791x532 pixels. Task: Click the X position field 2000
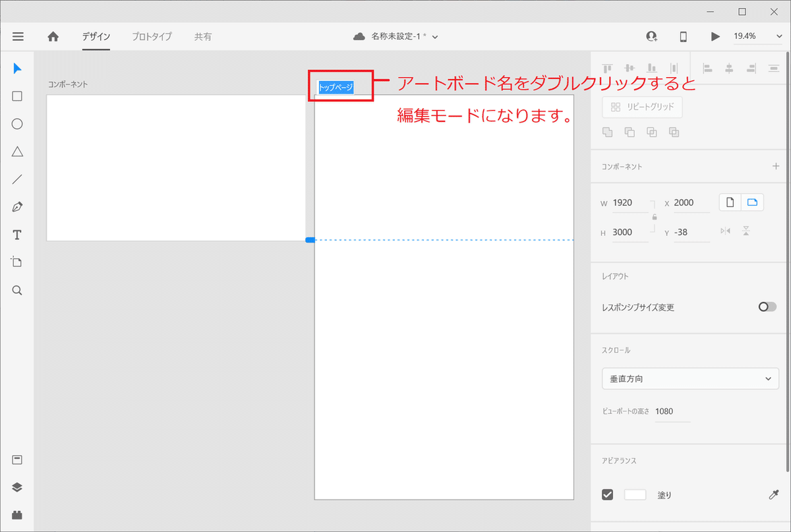(691, 203)
